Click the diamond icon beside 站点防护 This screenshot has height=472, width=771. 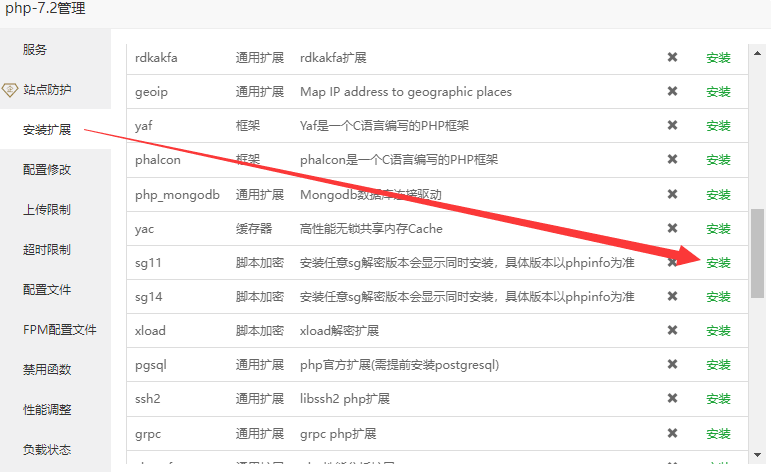[10, 89]
